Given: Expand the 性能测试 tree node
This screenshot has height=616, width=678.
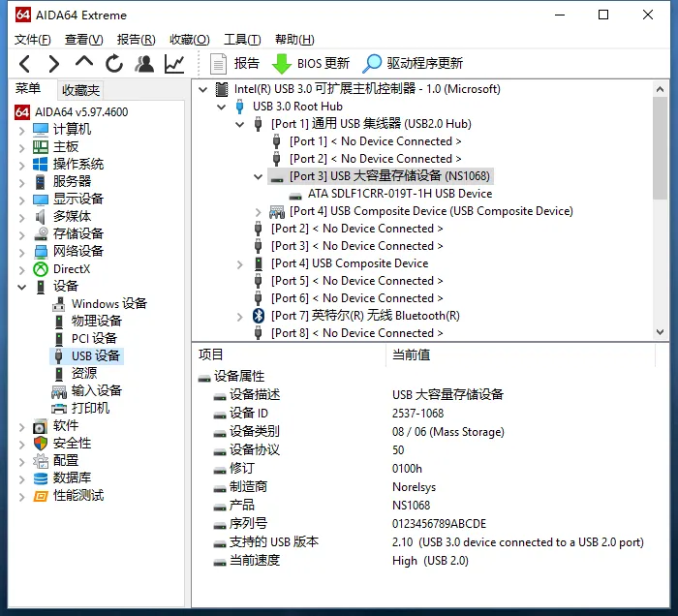Looking at the screenshot, I should click(21, 496).
